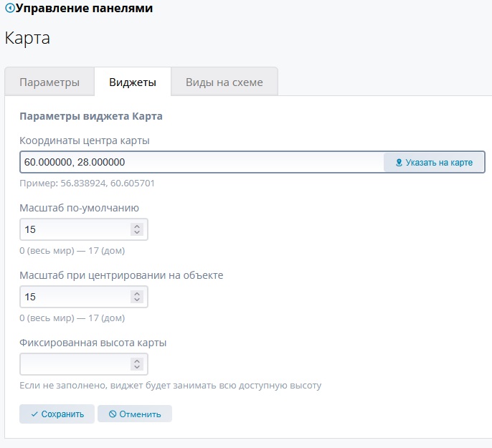Increase Масштаб по-умолчанию with up arrow
The image size is (492, 448).
(137, 226)
